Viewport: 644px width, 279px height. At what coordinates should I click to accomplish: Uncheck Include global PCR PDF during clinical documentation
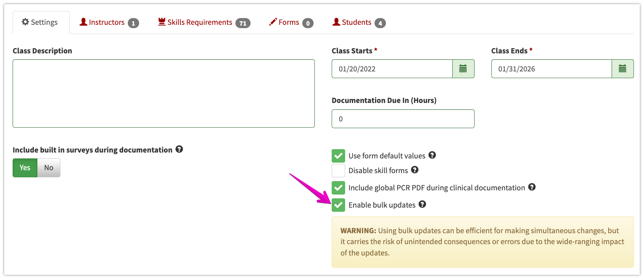tap(338, 187)
